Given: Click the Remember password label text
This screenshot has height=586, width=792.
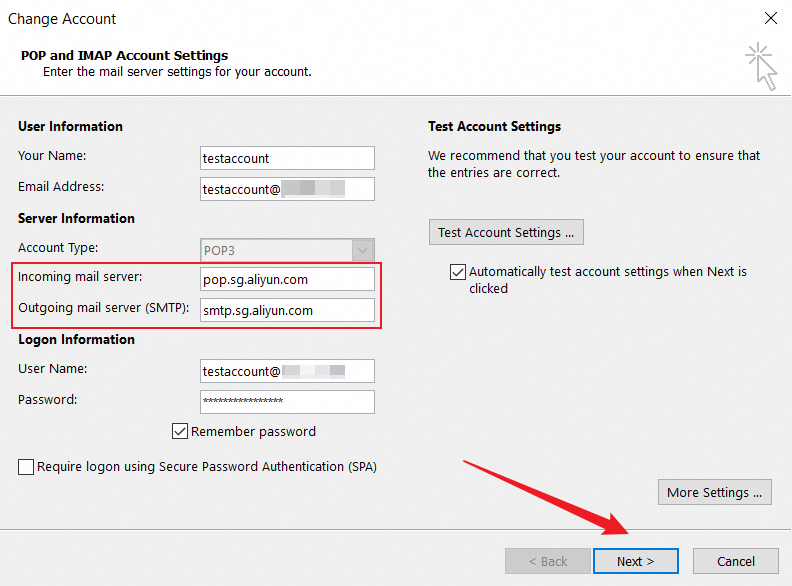Looking at the screenshot, I should (x=253, y=432).
